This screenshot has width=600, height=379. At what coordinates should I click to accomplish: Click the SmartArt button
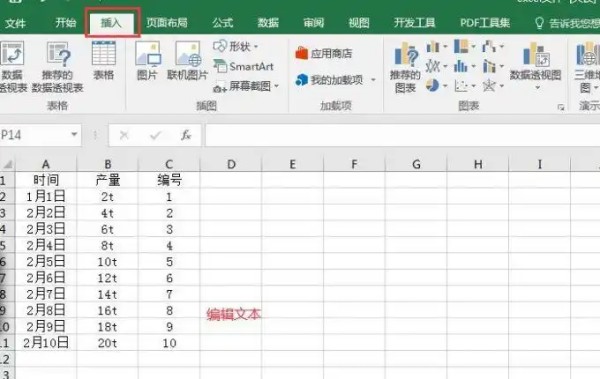(x=243, y=67)
